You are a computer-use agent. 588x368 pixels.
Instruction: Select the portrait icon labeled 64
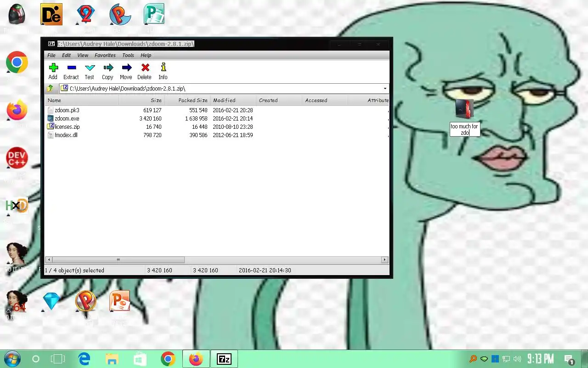click(17, 301)
